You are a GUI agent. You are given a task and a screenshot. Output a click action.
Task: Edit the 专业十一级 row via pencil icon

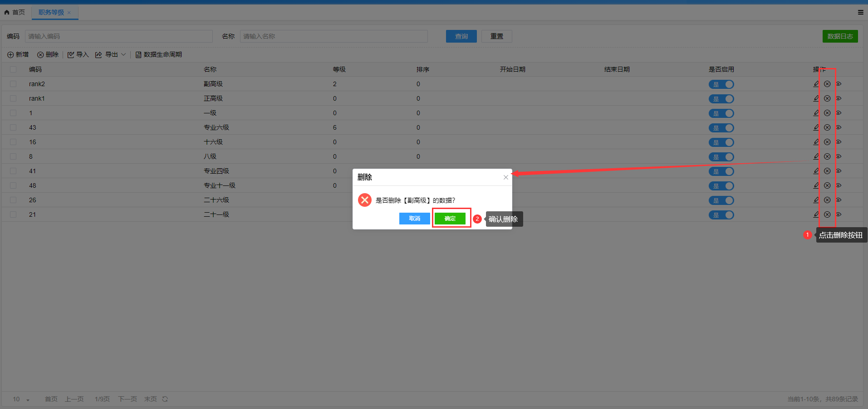(816, 185)
